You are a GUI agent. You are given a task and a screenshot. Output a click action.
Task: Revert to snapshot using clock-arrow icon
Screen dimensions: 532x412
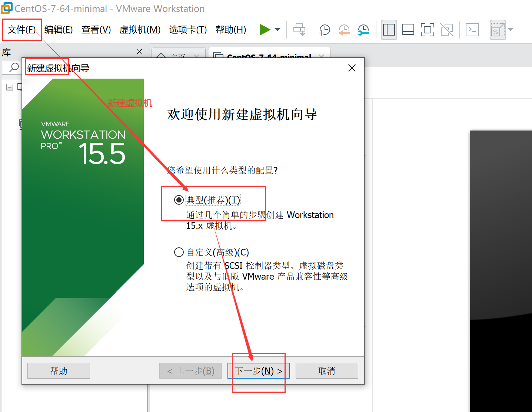coord(344,30)
